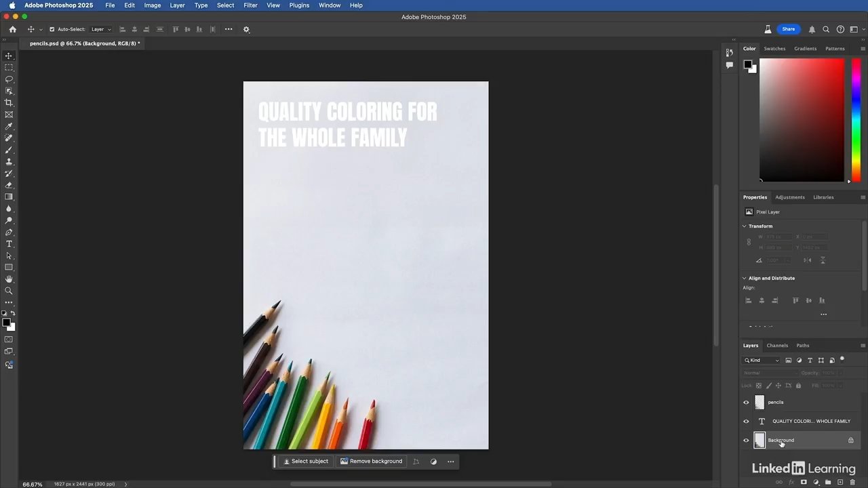Select the Hand tool
Image resolution: width=868 pixels, height=488 pixels.
pyautogui.click(x=9, y=279)
